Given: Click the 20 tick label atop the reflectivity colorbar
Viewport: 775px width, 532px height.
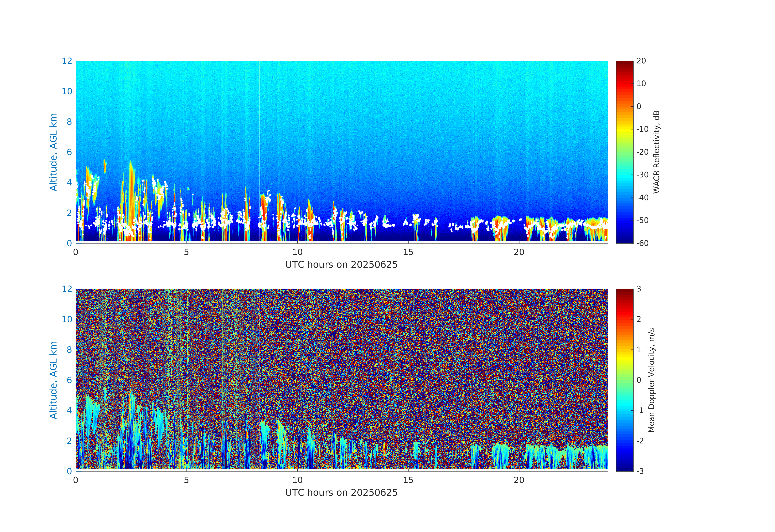Looking at the screenshot, I should tap(641, 61).
